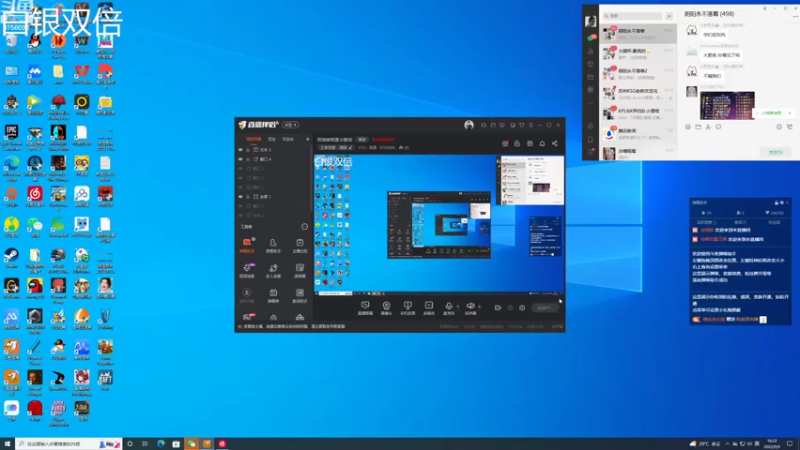Click emoji icon in WeChat message toolbar
Viewport: 800px width, 450px height.
pos(688,127)
